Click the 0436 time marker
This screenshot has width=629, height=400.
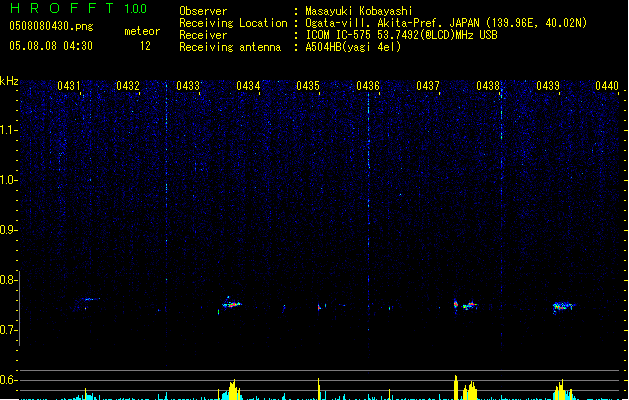[x=368, y=86]
